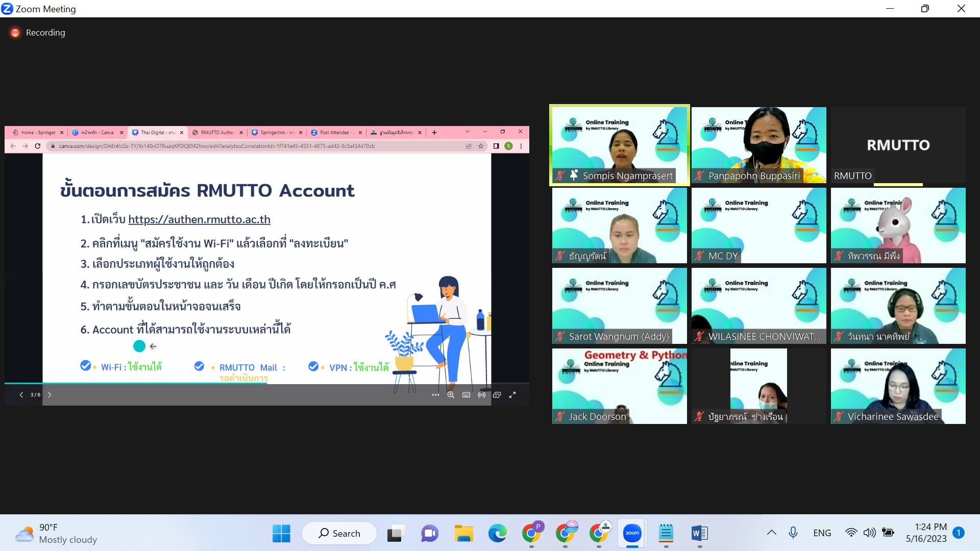Open presenter view window icon
Image resolution: width=980 pixels, height=551 pixels.
point(497,395)
